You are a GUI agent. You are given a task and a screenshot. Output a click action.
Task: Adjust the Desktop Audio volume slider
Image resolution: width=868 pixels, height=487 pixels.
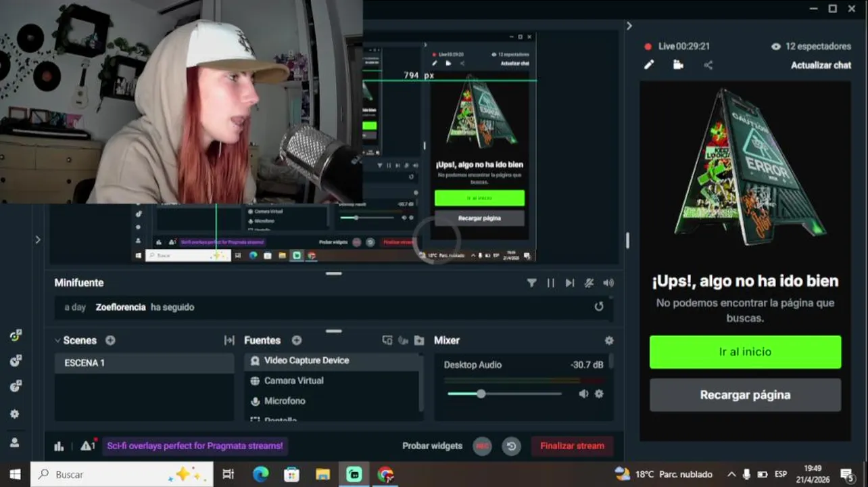coord(504,394)
